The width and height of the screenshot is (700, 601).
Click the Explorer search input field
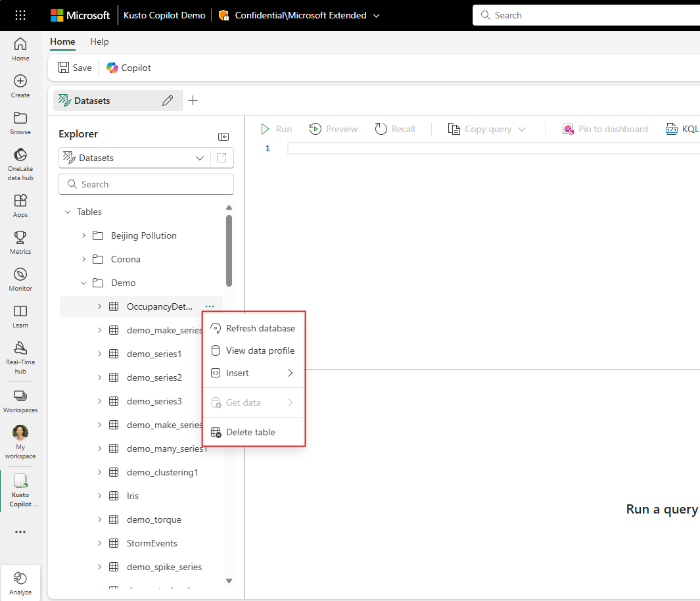tap(146, 184)
